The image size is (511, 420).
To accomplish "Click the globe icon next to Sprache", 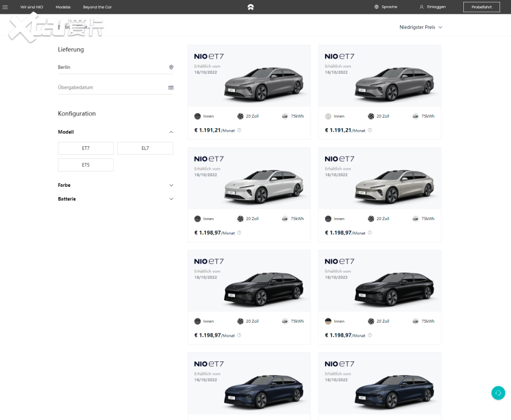I will (376, 7).
